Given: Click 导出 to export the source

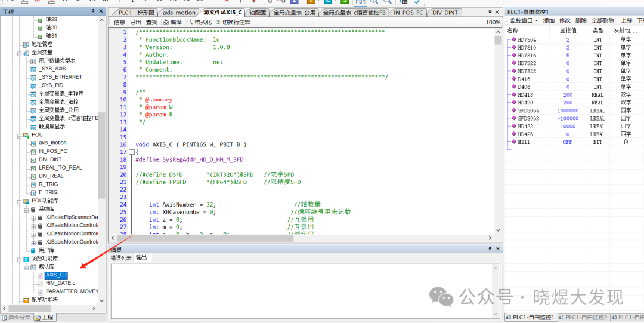Looking at the screenshot, I should (135, 22).
